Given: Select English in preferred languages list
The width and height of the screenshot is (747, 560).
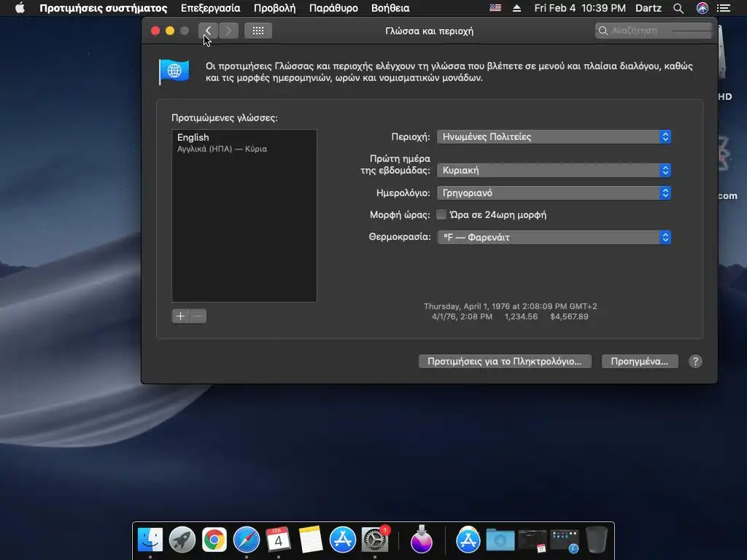Looking at the screenshot, I should 244,143.
